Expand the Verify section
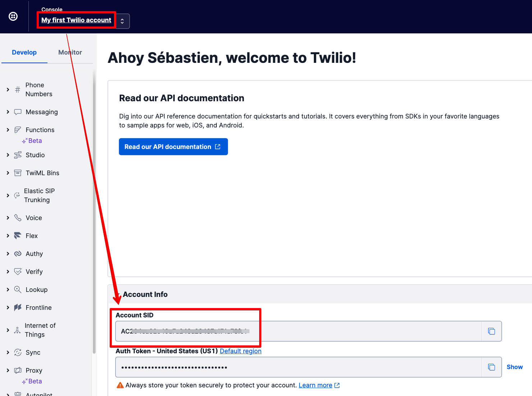Screen dimensions: 532x396 point(8,272)
